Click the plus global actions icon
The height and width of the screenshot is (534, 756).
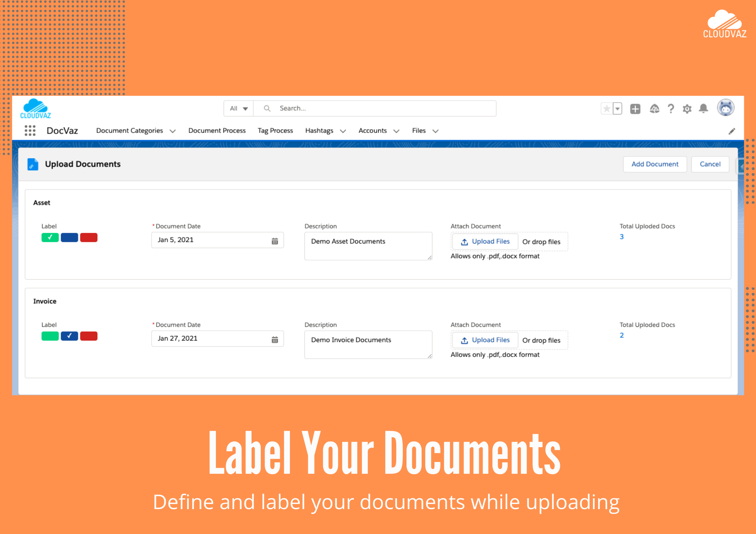[x=635, y=108]
